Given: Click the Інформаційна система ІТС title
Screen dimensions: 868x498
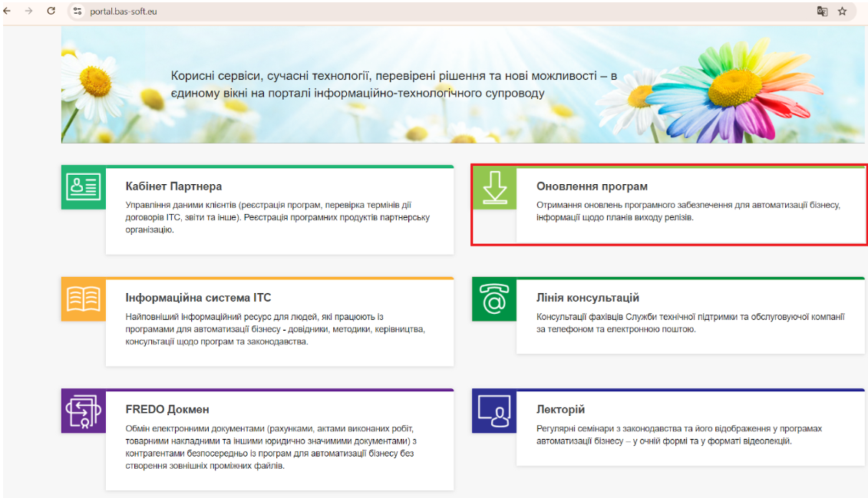Looking at the screenshot, I should tap(198, 298).
